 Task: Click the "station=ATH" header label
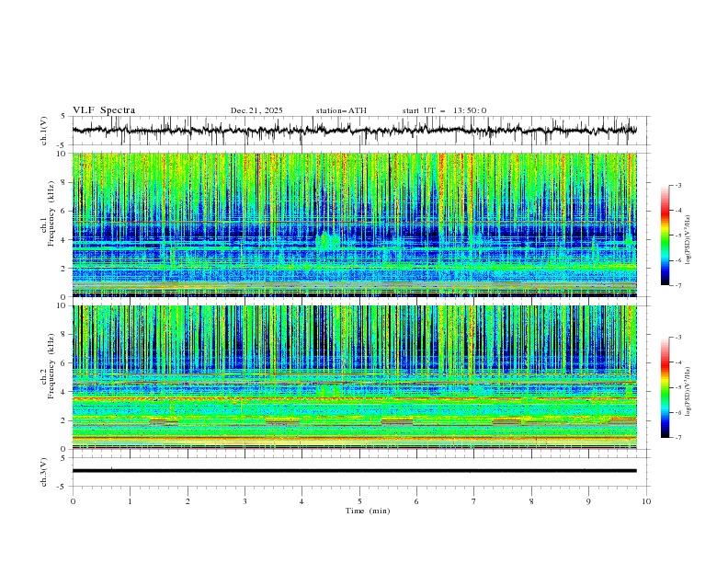click(x=341, y=110)
